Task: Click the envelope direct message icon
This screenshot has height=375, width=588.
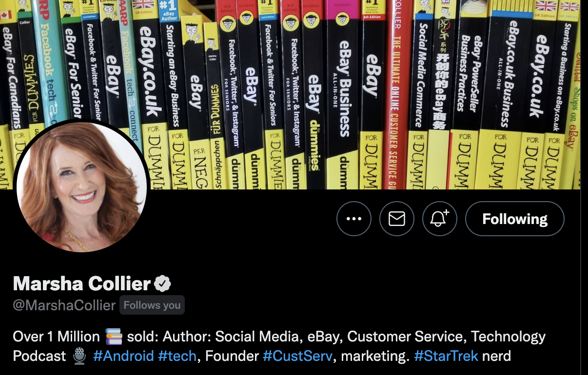Action: (x=397, y=219)
